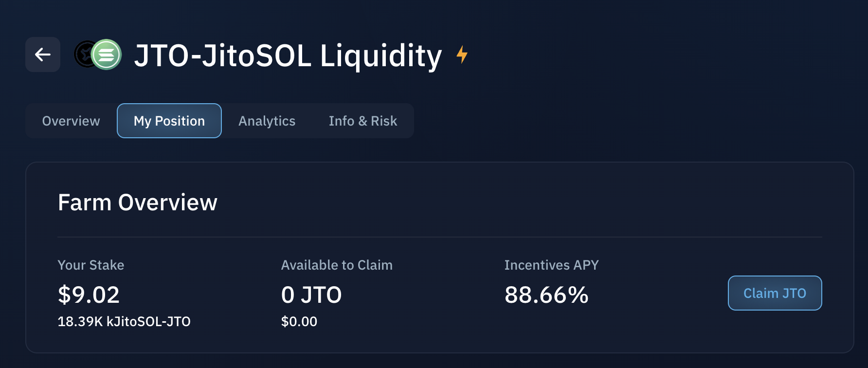Viewport: 868px width, 368px height.
Task: Click the Farm Overview heading
Action: pyautogui.click(x=138, y=202)
